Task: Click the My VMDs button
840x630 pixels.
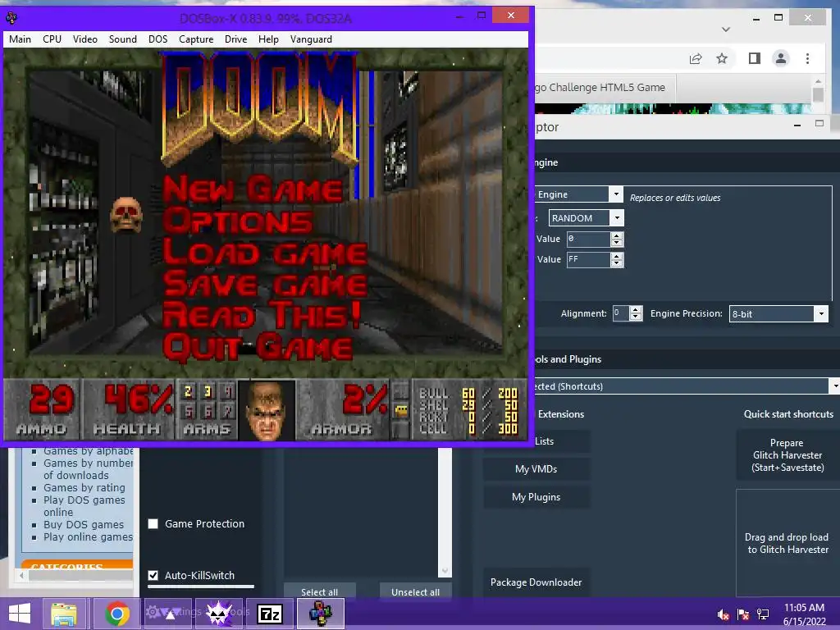Action: click(x=536, y=469)
